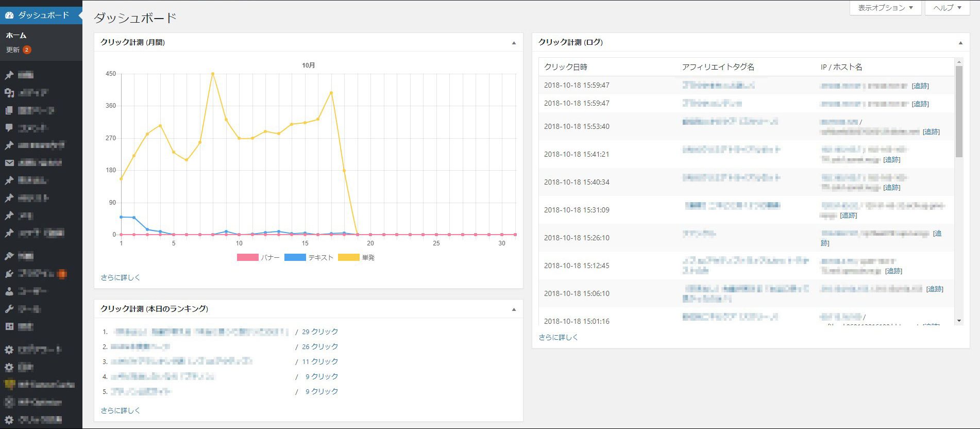Click the クリック計測 (ログ) widget title
Image resolution: width=980 pixels, height=429 pixels.
click(x=570, y=42)
